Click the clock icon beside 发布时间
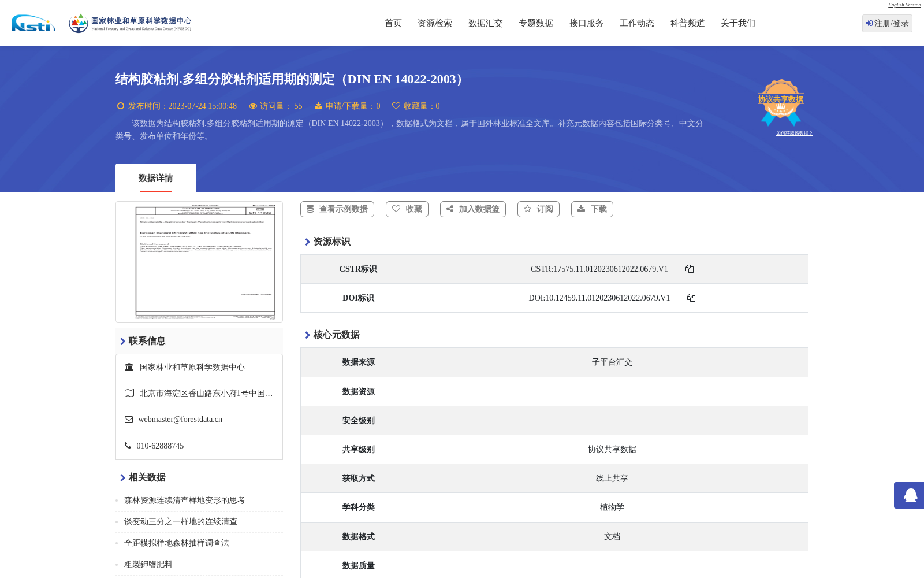The width and height of the screenshot is (924, 578). pos(121,106)
